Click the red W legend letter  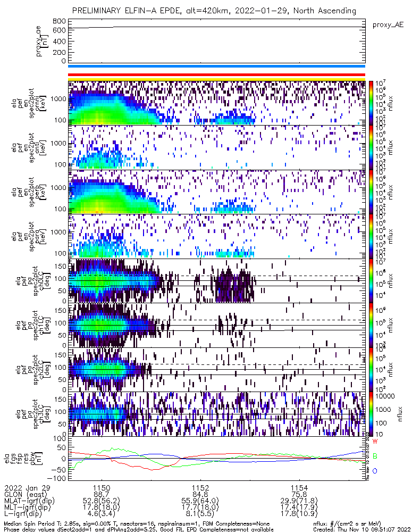375,442
